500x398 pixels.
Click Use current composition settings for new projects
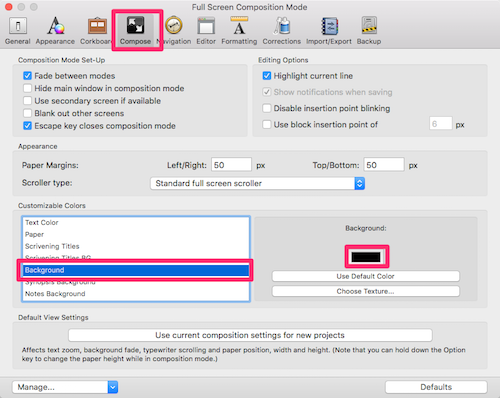(250, 335)
